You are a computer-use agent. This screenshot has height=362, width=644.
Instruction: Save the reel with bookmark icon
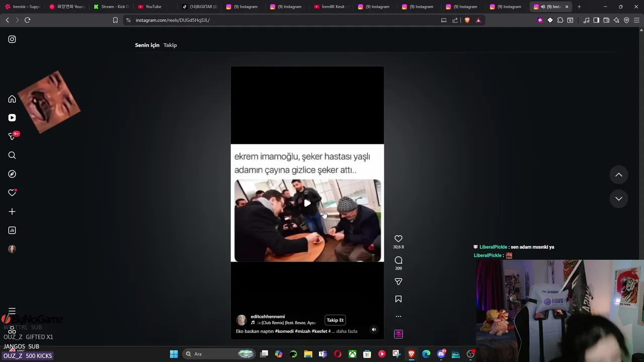tap(398, 299)
